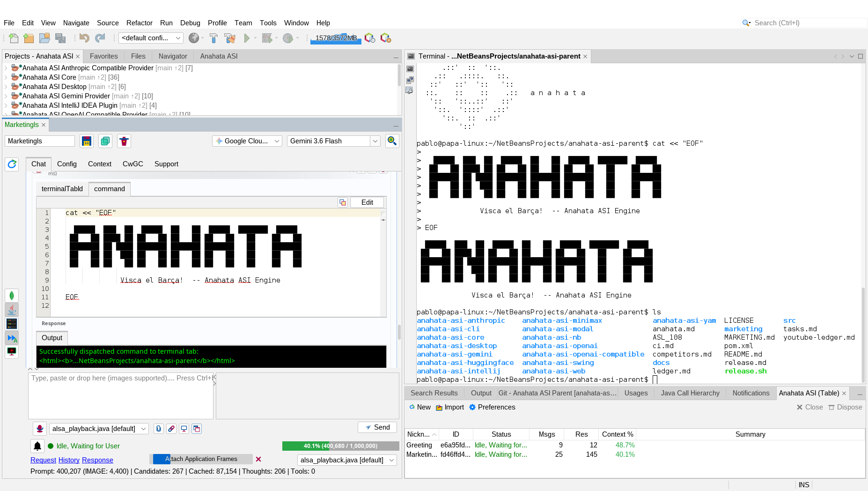Click the context usage bar 40.1%
Screen dimensions: 868x491
(340, 446)
